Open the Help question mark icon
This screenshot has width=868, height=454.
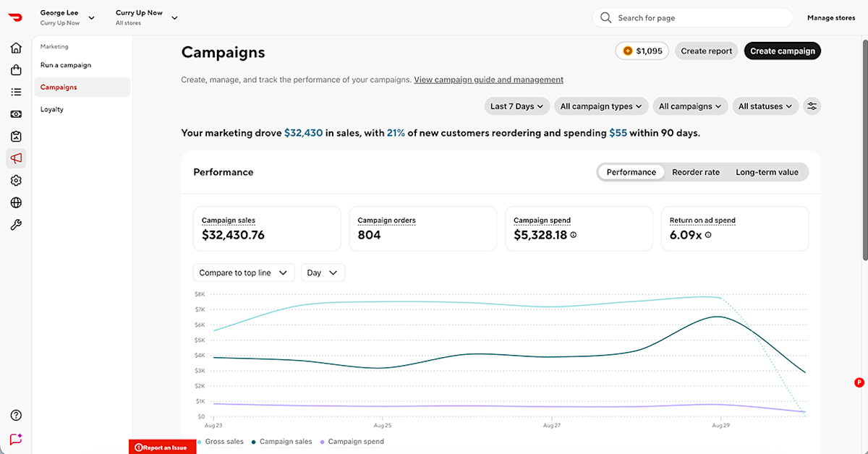16,415
